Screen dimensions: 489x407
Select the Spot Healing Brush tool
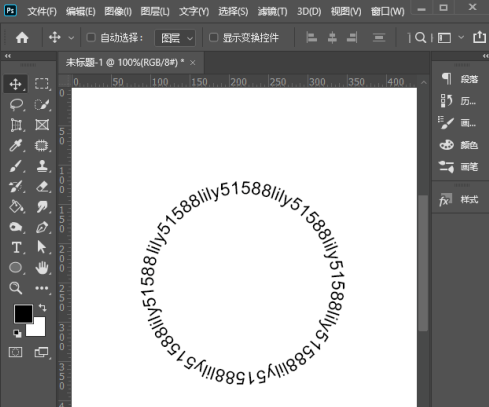point(42,146)
